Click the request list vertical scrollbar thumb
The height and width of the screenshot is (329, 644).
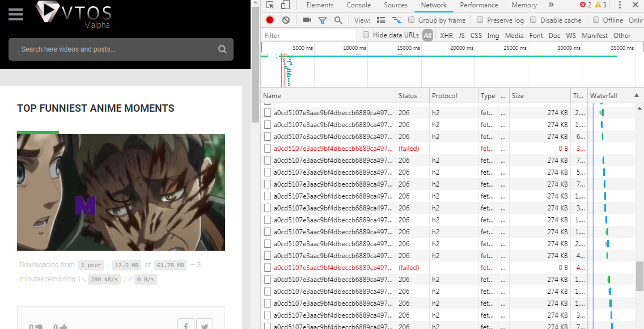(x=640, y=276)
